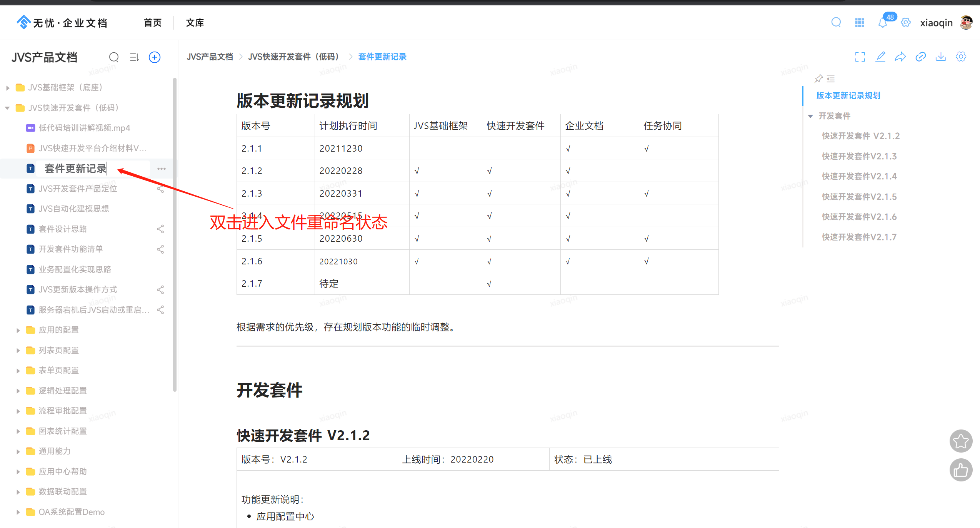Click the plus icon to add document
Screen dimensions: 980x528
click(155, 57)
